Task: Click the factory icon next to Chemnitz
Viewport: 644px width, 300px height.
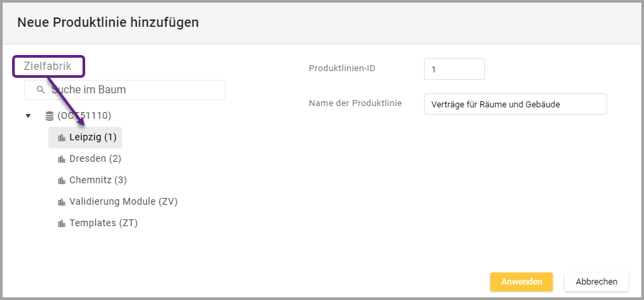Action: [x=62, y=181]
